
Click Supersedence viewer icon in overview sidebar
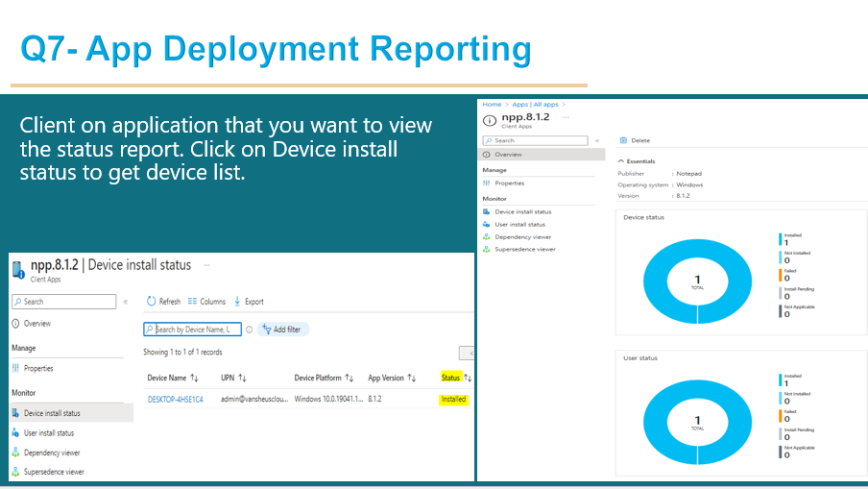point(486,249)
